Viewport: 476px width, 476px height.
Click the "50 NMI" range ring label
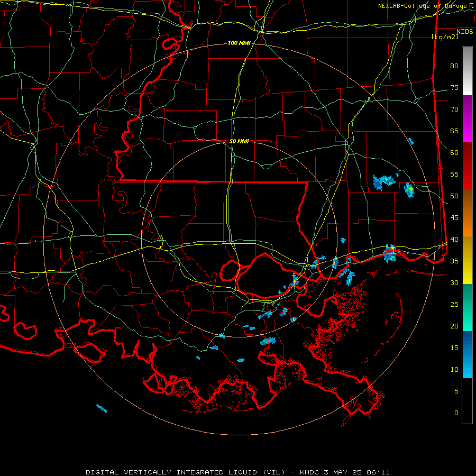point(239,141)
